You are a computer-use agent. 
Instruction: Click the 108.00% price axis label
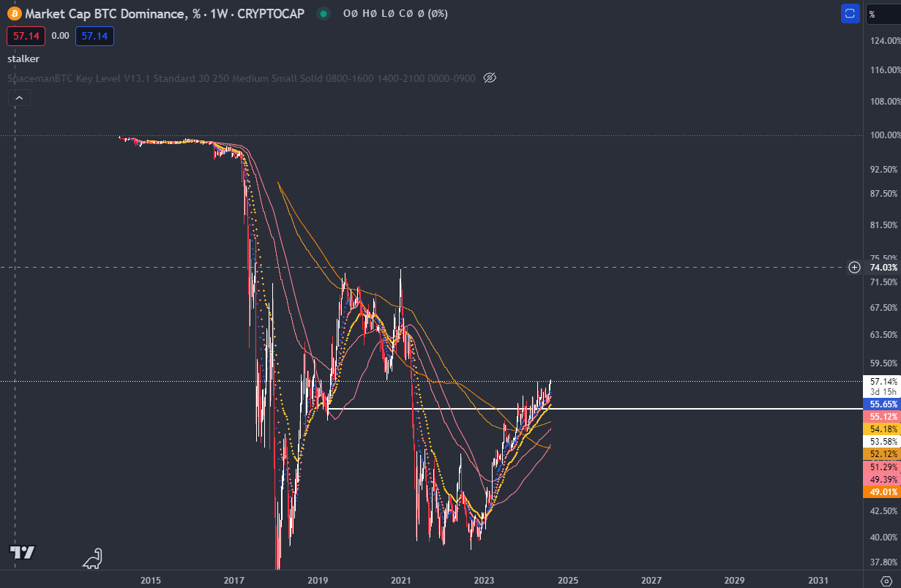tap(884, 101)
